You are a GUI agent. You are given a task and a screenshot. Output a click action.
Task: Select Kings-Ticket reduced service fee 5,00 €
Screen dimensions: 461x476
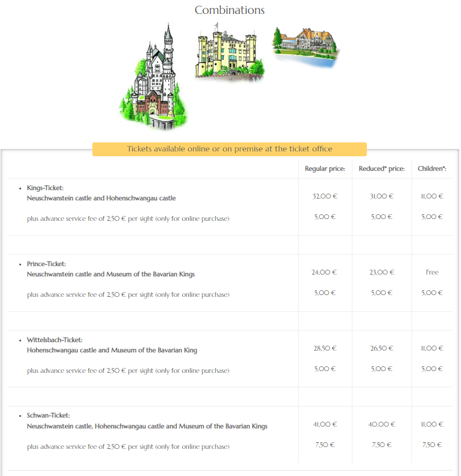[x=382, y=217]
